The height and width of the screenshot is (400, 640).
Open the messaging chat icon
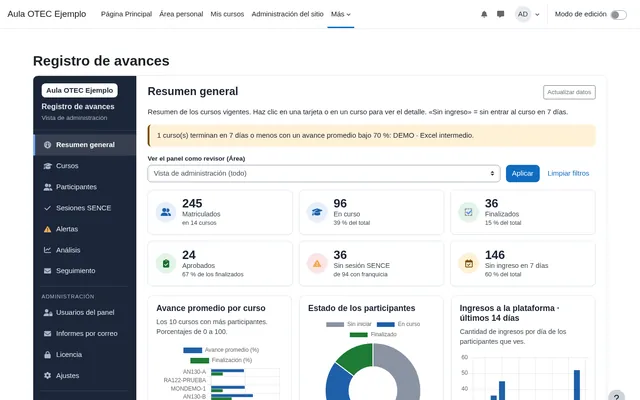(500, 14)
